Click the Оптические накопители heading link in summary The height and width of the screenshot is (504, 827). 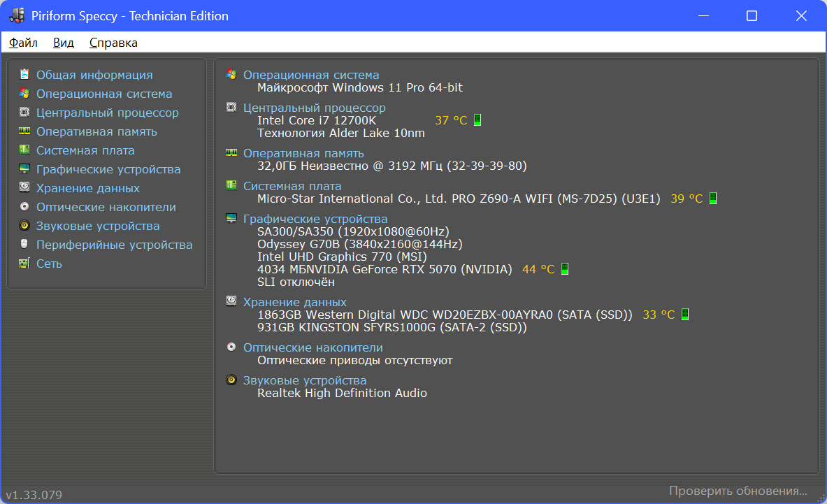(x=312, y=348)
